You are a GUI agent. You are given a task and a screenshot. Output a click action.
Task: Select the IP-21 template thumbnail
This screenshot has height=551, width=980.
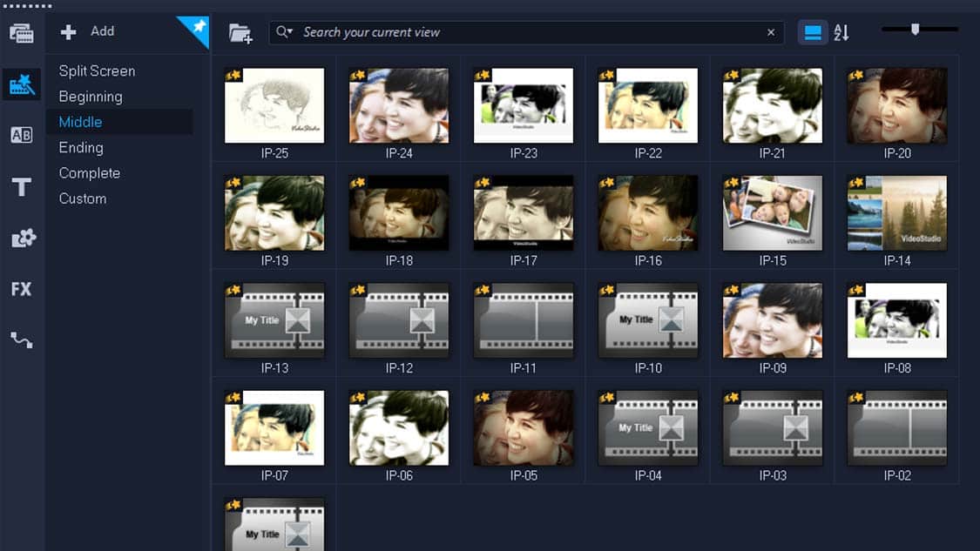(x=773, y=105)
